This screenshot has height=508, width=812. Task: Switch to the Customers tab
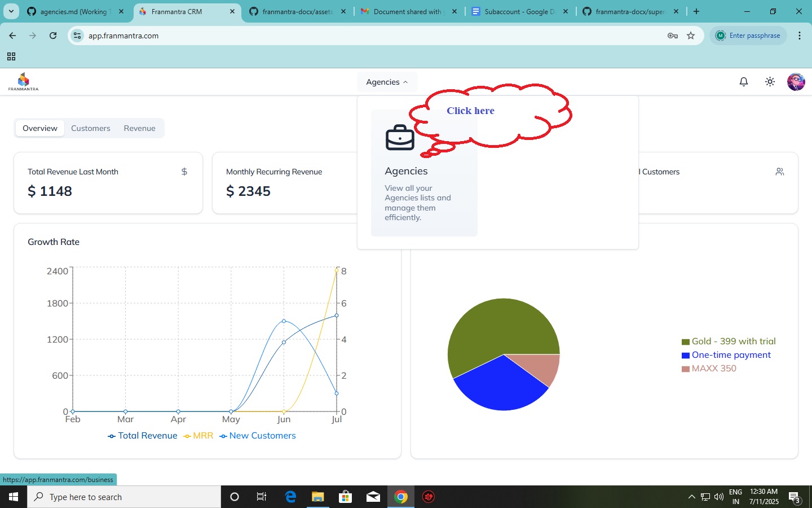coord(91,128)
